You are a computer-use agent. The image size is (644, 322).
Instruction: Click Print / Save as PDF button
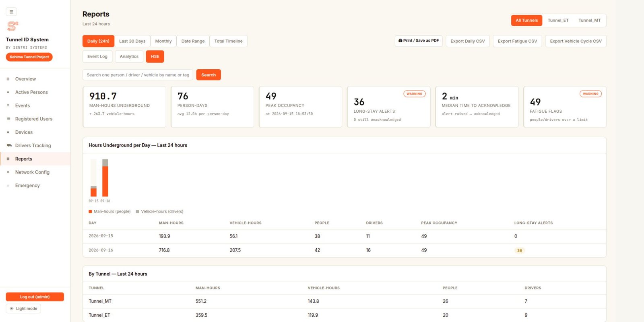coord(419,41)
